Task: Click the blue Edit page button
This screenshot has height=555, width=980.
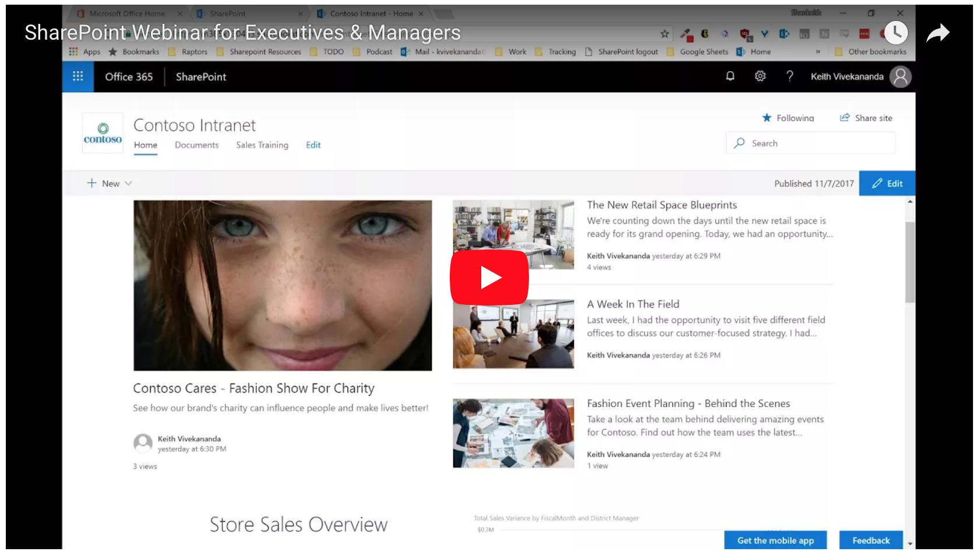Action: coord(887,183)
